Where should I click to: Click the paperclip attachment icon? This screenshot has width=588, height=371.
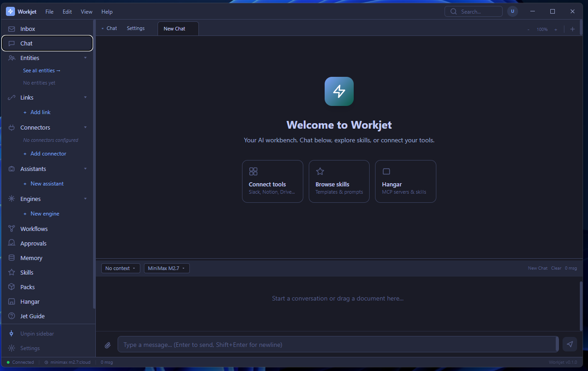pyautogui.click(x=108, y=345)
